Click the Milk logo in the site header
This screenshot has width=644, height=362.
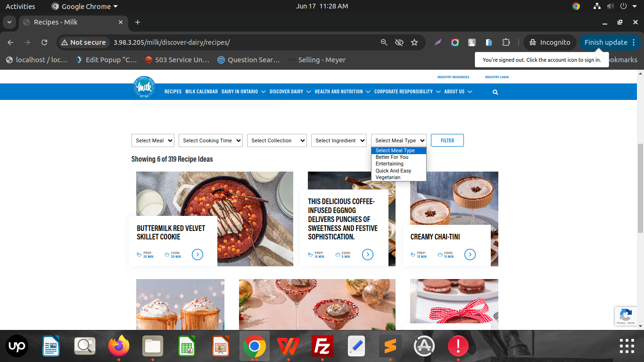144,87
